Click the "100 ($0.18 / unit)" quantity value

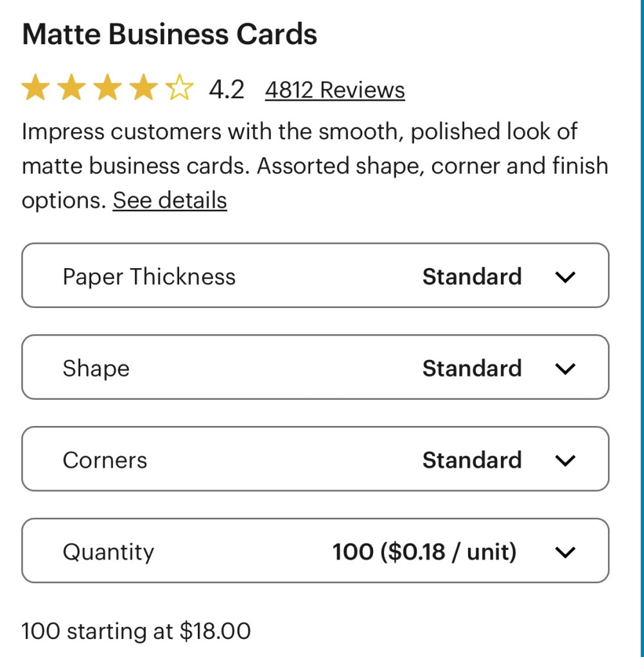pos(424,552)
